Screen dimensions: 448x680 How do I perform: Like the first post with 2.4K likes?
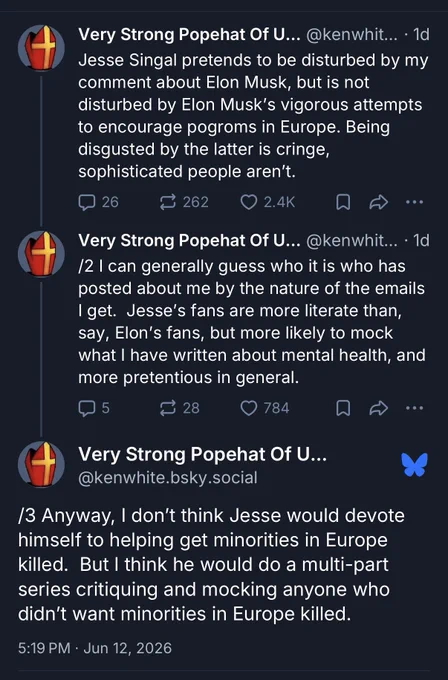pyautogui.click(x=268, y=202)
